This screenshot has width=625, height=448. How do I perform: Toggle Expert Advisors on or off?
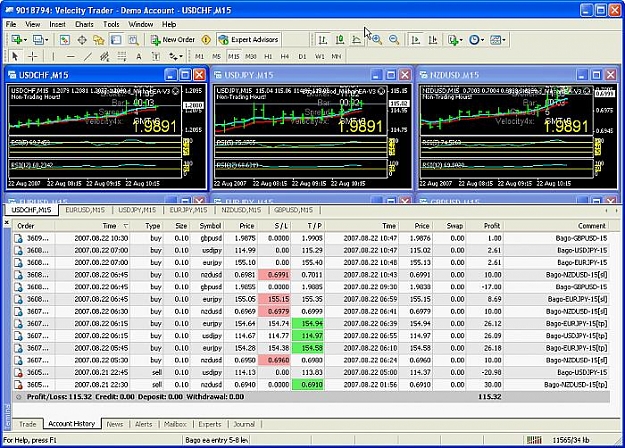click(x=249, y=40)
